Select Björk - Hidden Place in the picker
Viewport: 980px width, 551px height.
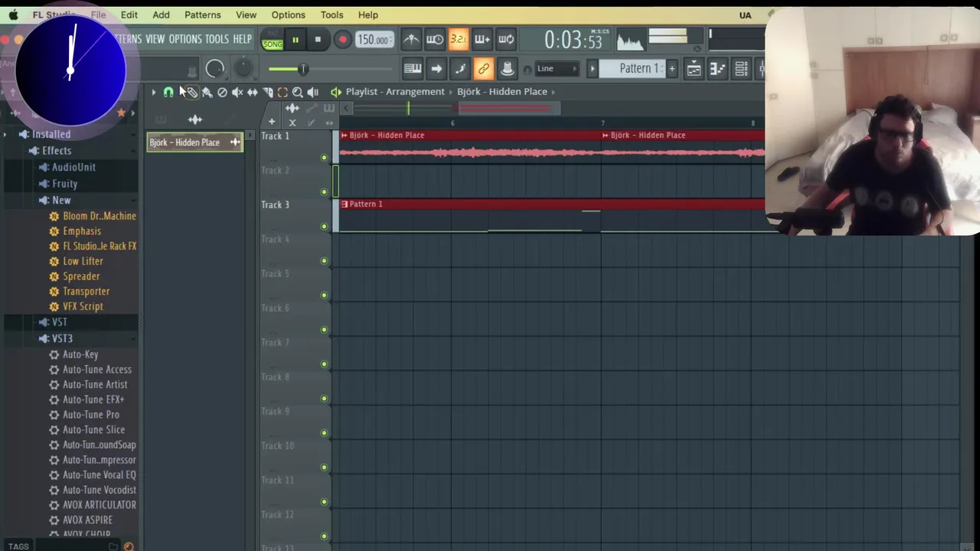pos(194,142)
